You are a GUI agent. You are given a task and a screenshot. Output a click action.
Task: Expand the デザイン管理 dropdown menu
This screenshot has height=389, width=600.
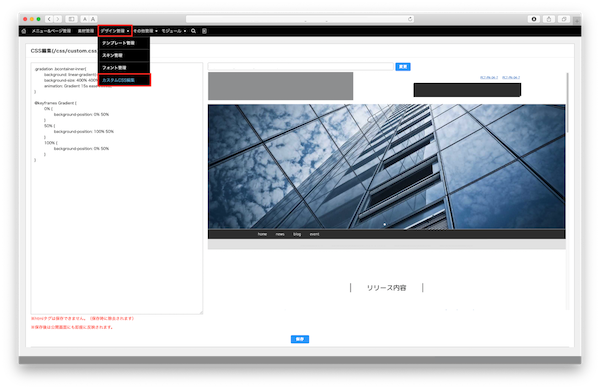pos(115,31)
